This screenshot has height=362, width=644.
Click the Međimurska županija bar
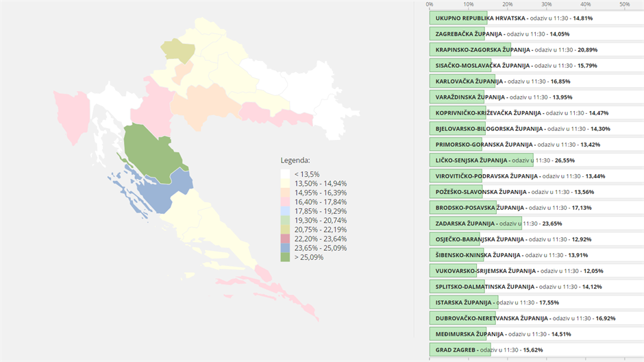pos(458,334)
